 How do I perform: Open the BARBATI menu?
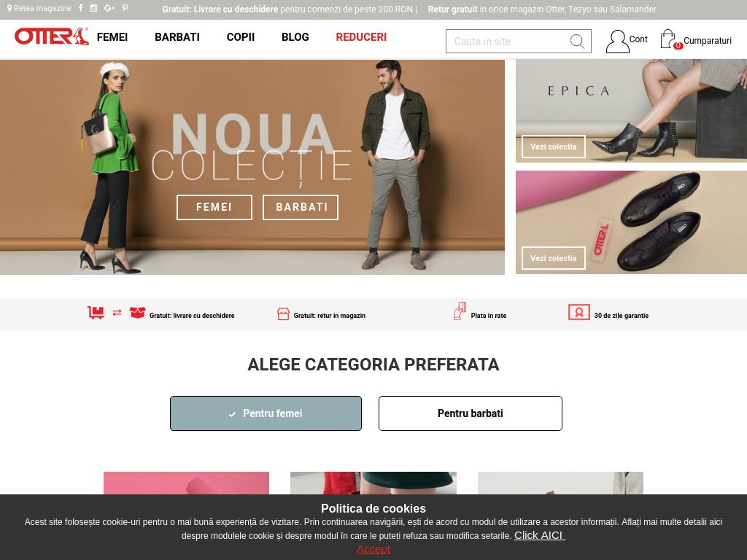177,37
